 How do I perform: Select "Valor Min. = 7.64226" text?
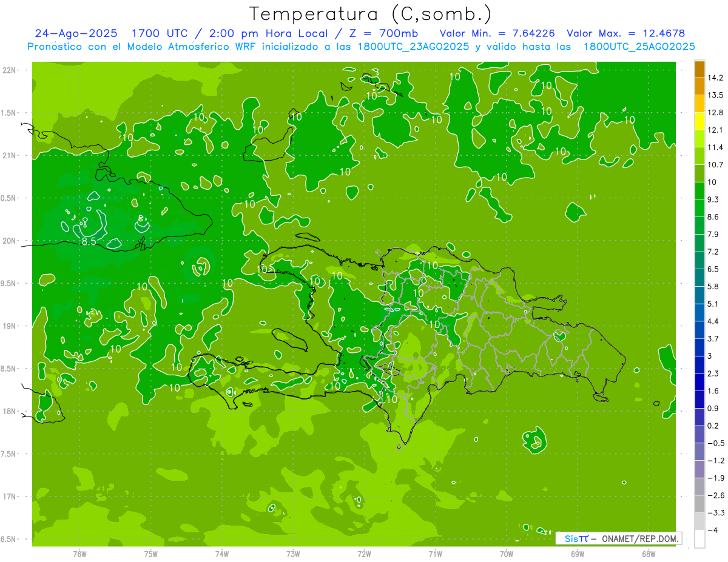coord(497,33)
